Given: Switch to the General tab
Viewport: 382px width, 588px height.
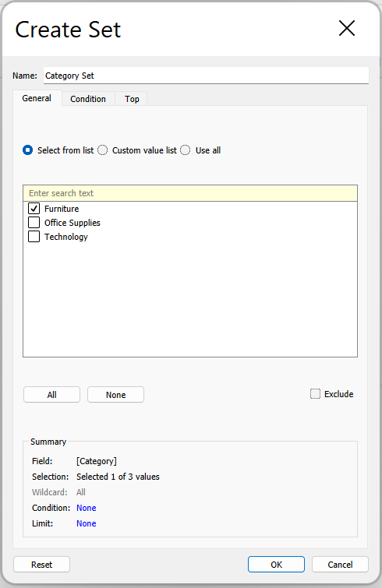Looking at the screenshot, I should (37, 98).
